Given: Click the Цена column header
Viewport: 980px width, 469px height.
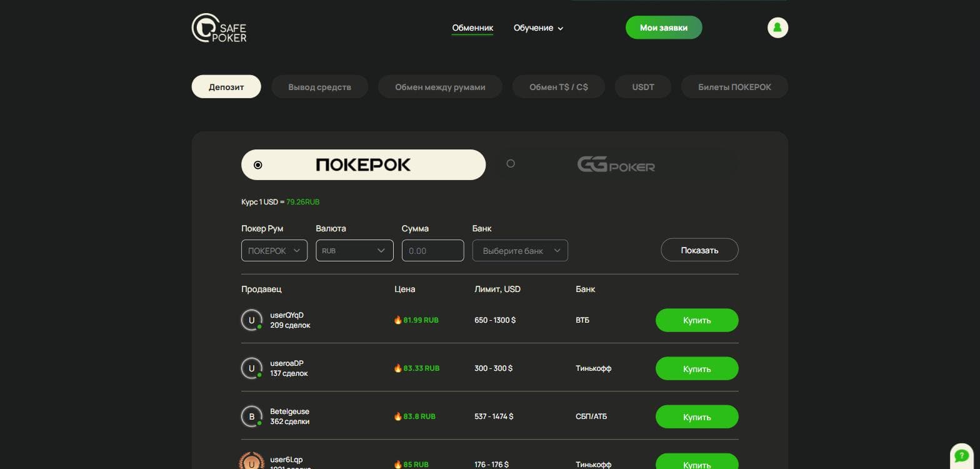Looking at the screenshot, I should (405, 289).
